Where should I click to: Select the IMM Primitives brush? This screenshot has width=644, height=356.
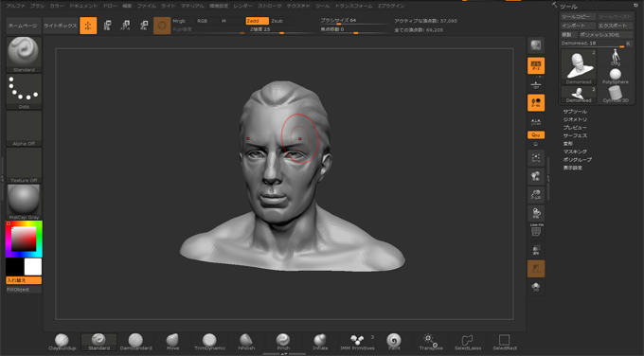pos(357,342)
